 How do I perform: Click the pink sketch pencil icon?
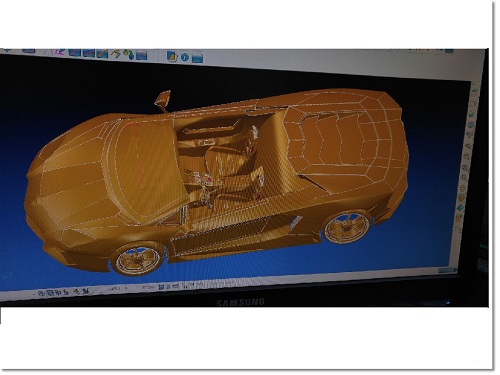click(x=60, y=52)
